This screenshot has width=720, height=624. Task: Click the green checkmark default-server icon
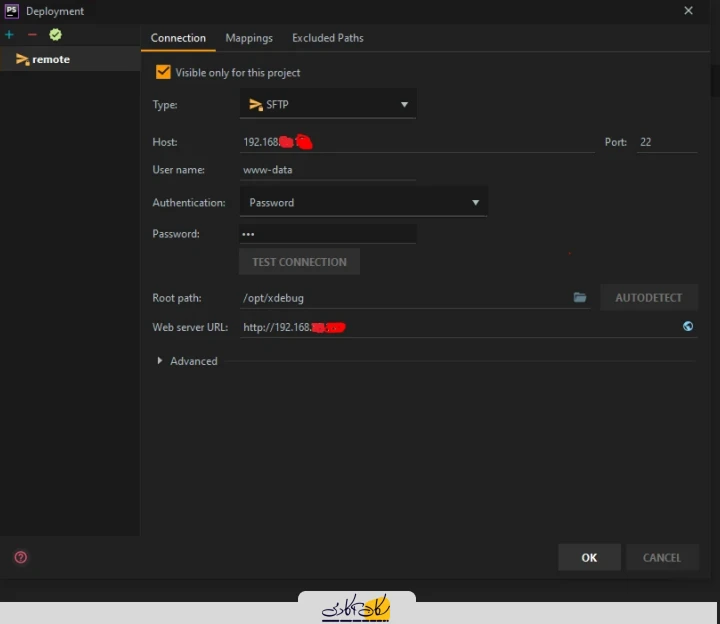[55, 35]
